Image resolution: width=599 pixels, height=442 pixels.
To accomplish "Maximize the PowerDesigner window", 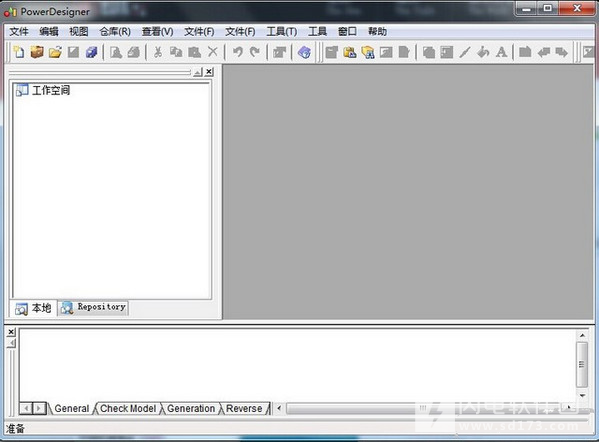I will [548, 8].
